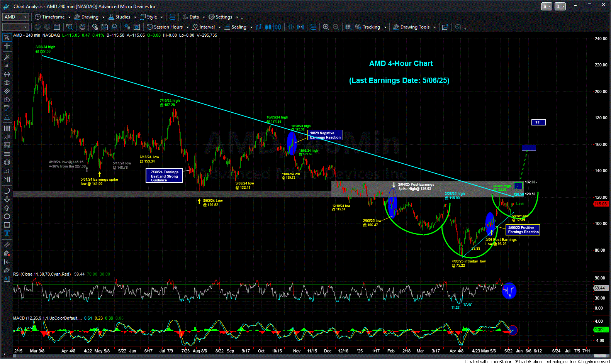Click the RSI 59.44 value marker
Viewport: 611px width, 364px height.
[601, 288]
